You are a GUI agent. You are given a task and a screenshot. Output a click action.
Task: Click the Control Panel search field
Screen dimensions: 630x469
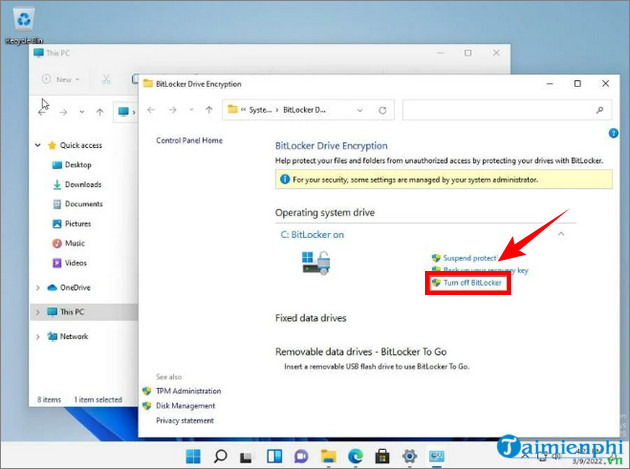pyautogui.click(x=507, y=110)
